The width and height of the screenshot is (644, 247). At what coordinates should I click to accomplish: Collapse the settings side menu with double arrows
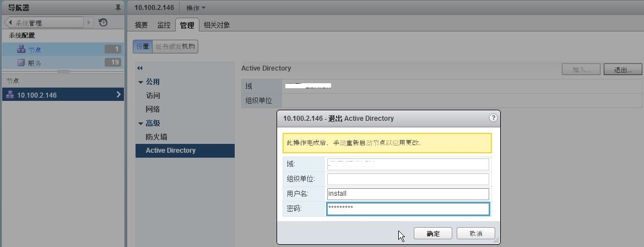139,68
